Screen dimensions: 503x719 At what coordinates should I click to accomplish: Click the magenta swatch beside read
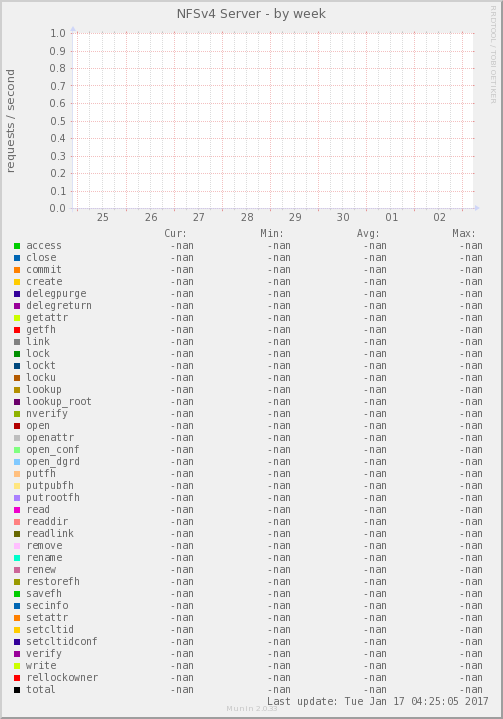[x=17, y=510]
